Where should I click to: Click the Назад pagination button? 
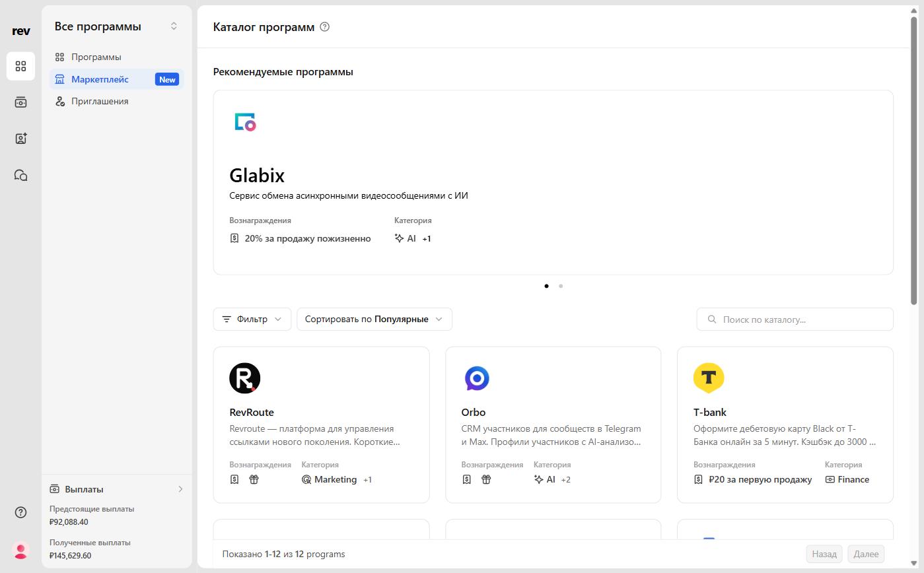pyautogui.click(x=824, y=555)
